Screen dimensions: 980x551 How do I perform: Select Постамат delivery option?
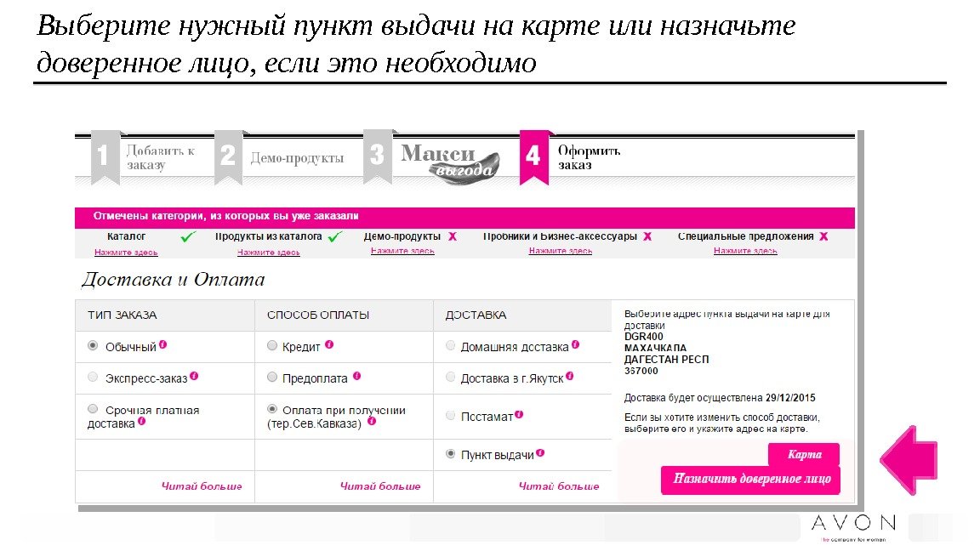(x=450, y=416)
